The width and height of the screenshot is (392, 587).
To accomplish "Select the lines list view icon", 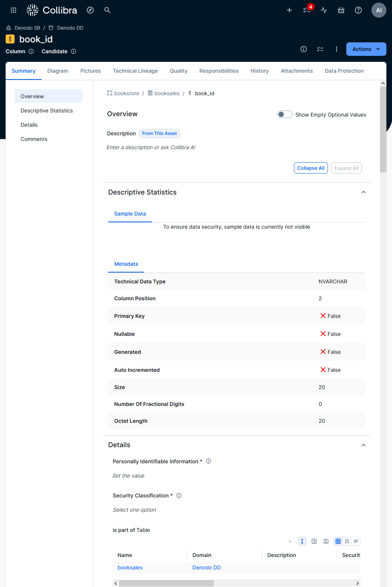I will [356, 541].
